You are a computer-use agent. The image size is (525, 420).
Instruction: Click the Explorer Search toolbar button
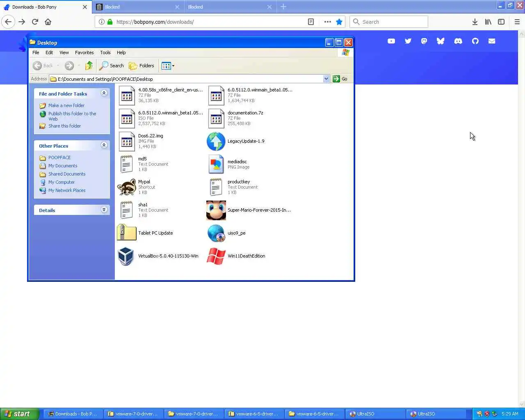coord(112,66)
